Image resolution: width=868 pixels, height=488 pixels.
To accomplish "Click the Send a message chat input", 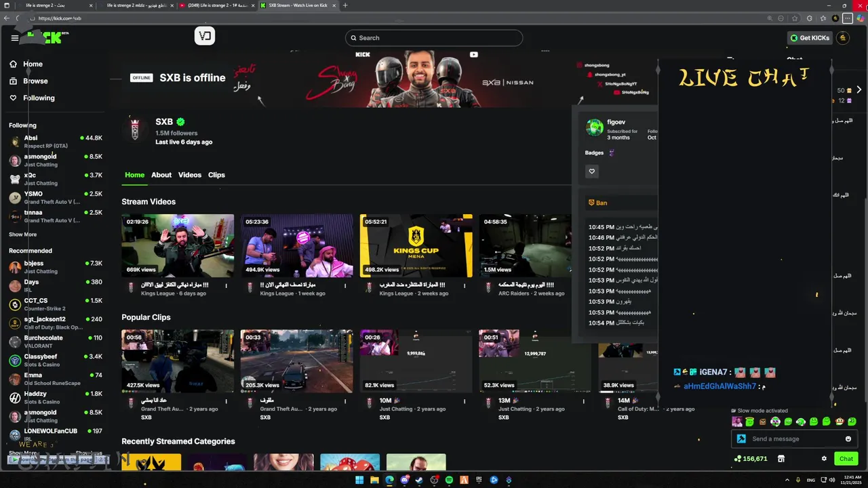I will click(793, 439).
